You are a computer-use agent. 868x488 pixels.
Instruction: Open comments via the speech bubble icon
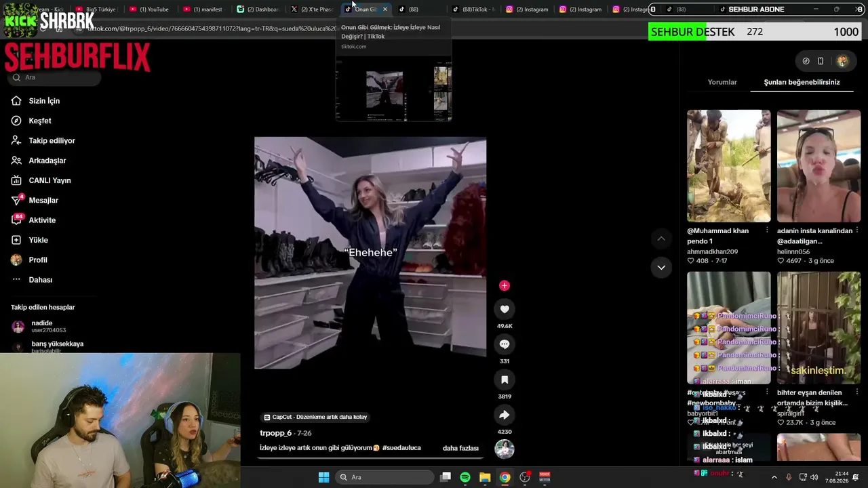[505, 344]
